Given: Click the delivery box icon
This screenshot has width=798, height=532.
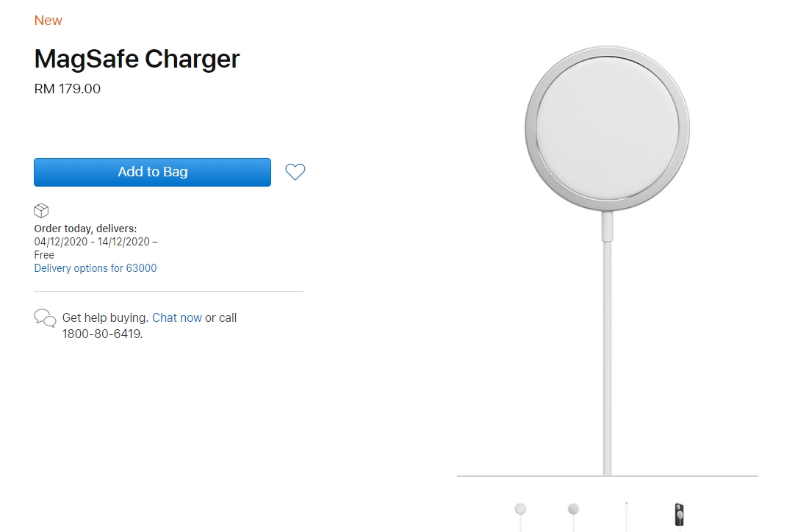Looking at the screenshot, I should [x=42, y=212].
